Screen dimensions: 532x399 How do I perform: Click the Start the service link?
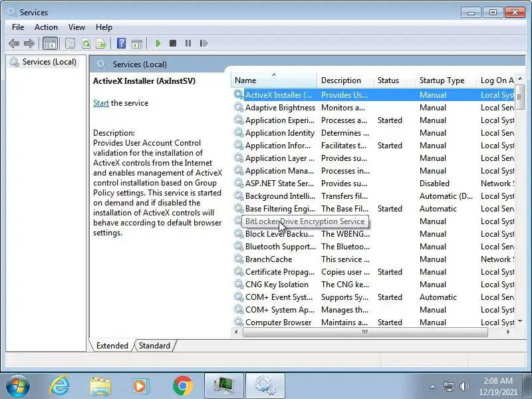[x=101, y=103]
